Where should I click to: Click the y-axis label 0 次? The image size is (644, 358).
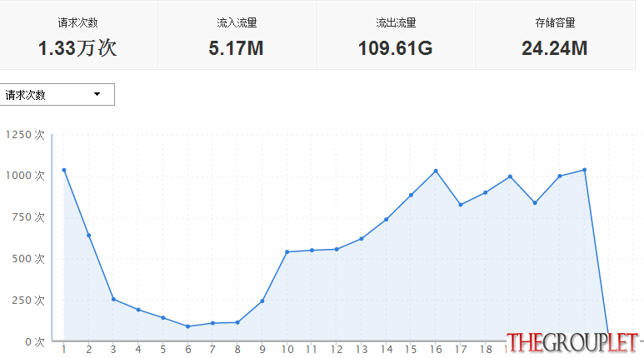click(x=34, y=341)
